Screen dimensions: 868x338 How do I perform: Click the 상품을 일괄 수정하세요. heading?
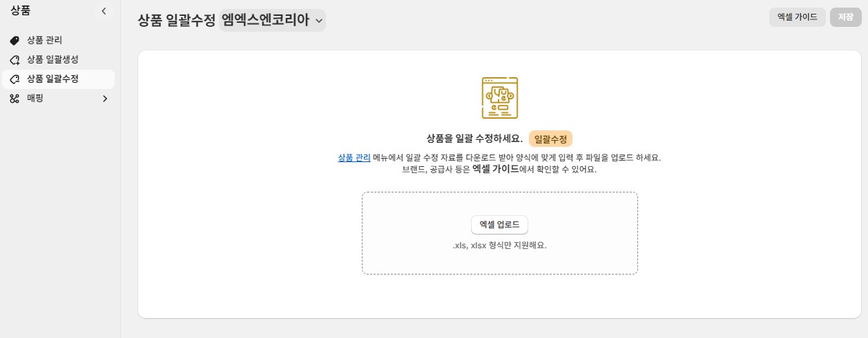(x=474, y=139)
